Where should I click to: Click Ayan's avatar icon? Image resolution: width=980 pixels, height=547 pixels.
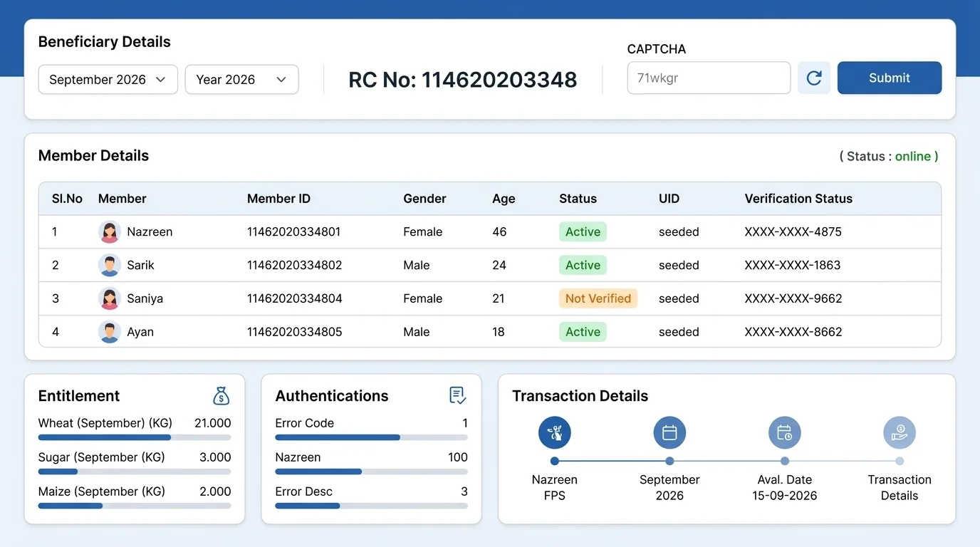[x=109, y=332]
